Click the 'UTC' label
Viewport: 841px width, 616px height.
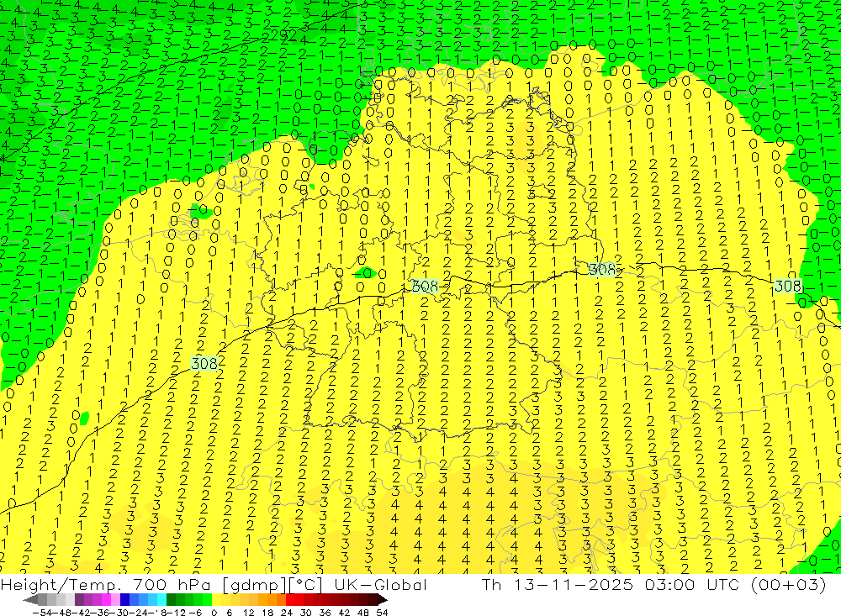click(x=723, y=585)
